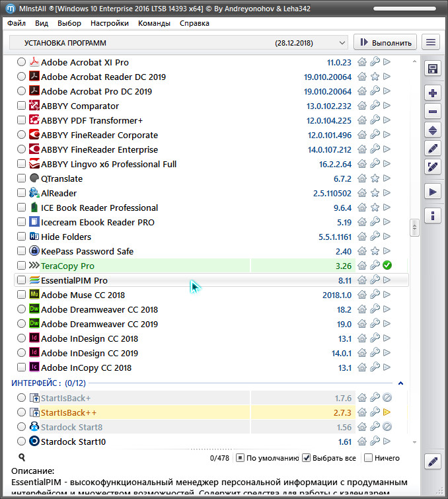Uncheck the 'Выбрать все' checkbox

point(307,458)
